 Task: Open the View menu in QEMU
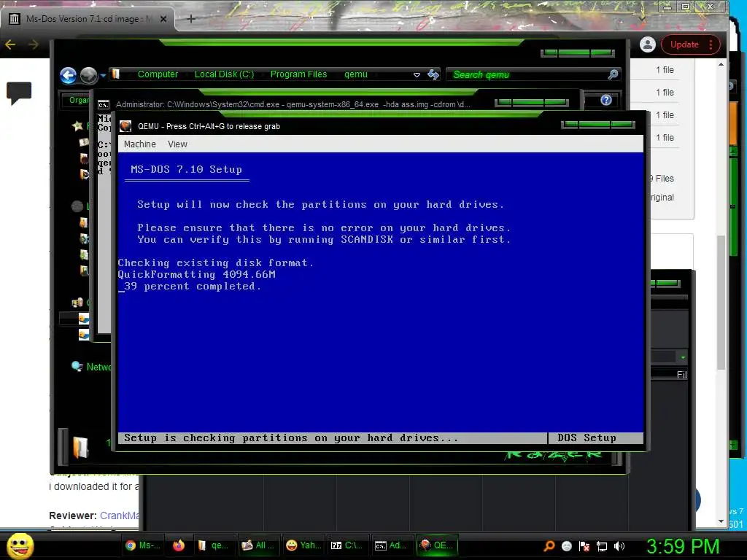(177, 144)
